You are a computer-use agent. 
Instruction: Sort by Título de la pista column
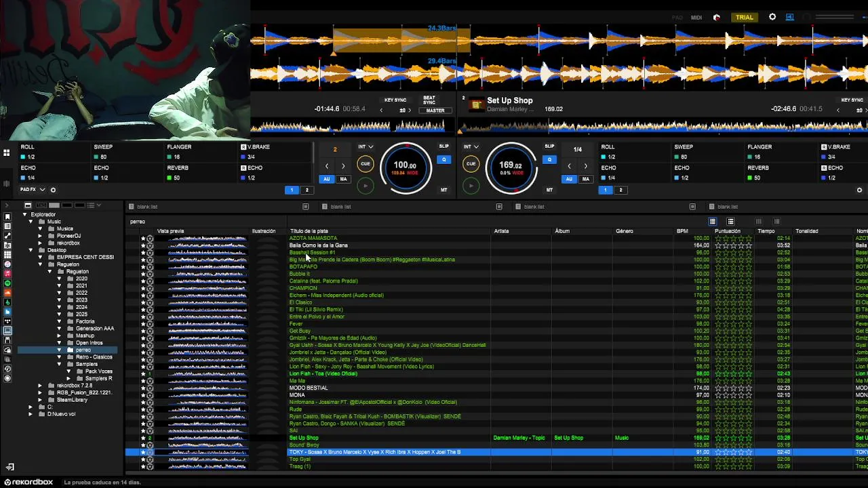click(309, 231)
